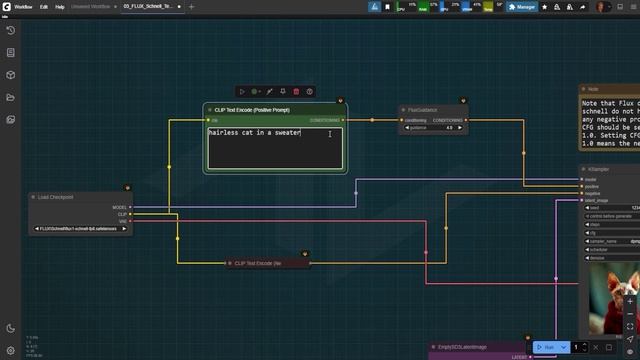
Task: Adjust the denoise slider value
Action: (x=613, y=258)
